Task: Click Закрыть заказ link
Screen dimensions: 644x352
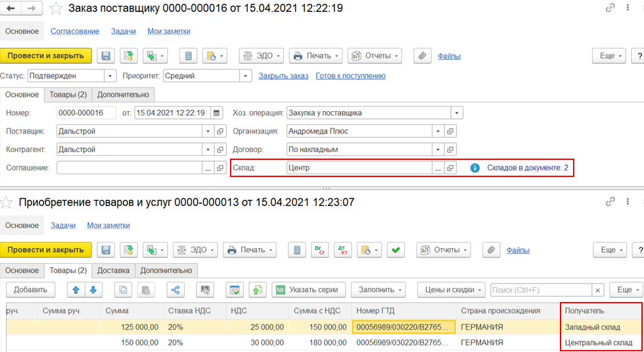Action: (x=283, y=76)
